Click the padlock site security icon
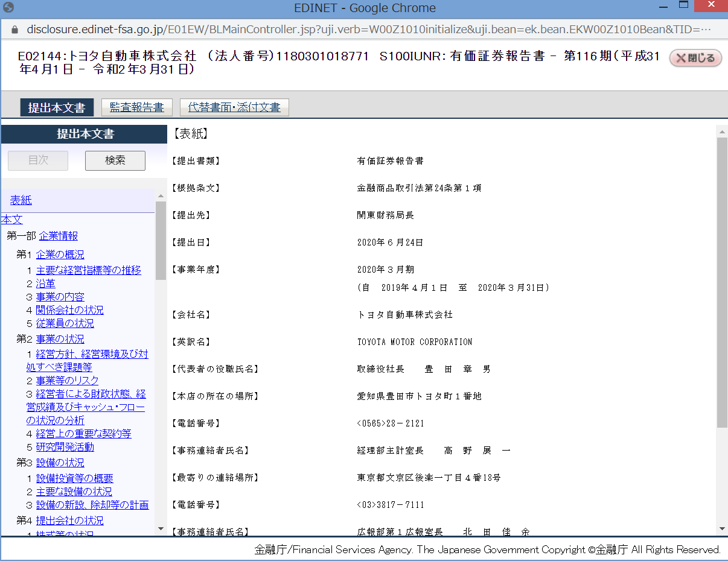This screenshot has height=561, width=728. (14, 29)
